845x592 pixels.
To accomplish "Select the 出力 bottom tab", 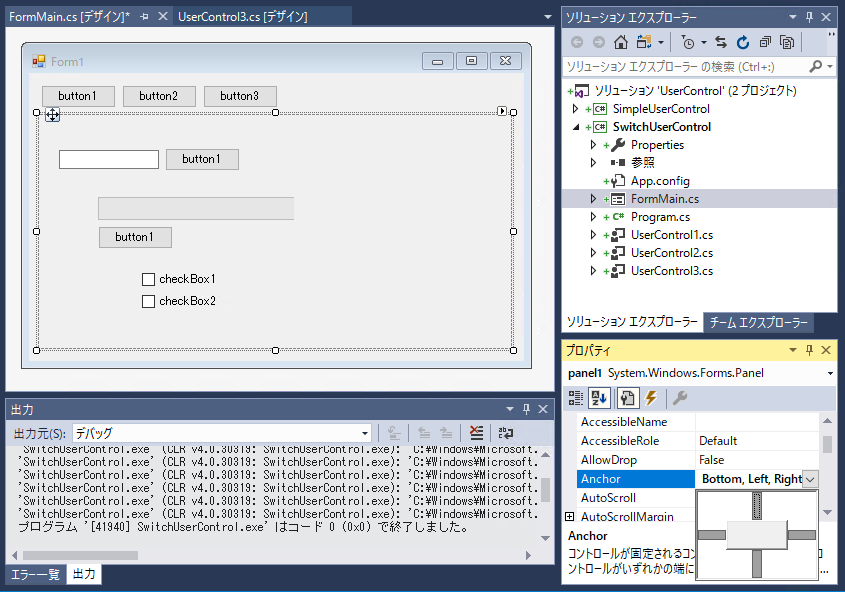I will tap(84, 574).
